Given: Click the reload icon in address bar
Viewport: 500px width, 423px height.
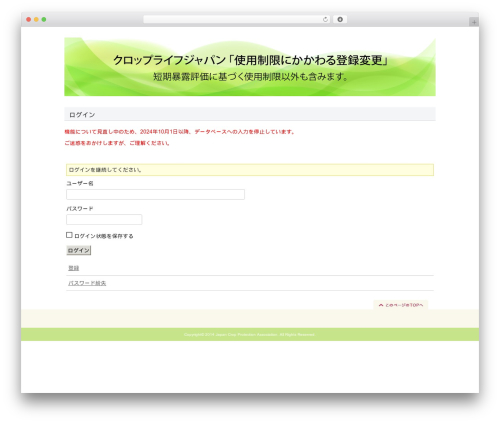Looking at the screenshot, I should click(325, 19).
